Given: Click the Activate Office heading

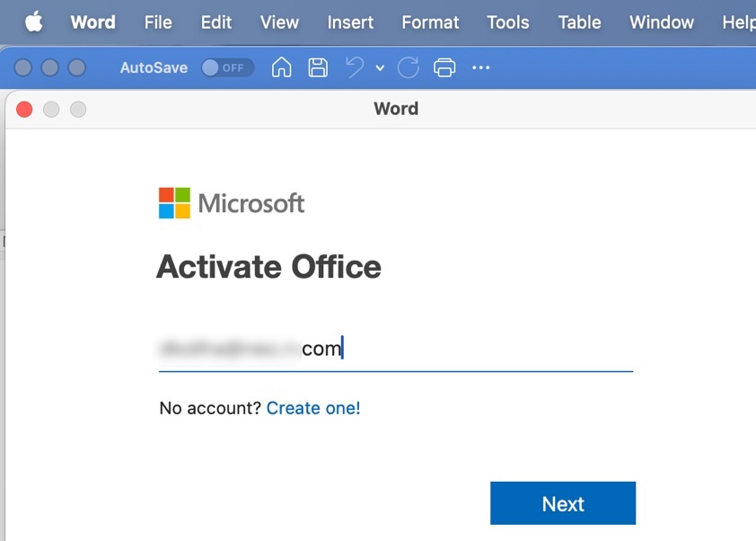Looking at the screenshot, I should coord(269,267).
